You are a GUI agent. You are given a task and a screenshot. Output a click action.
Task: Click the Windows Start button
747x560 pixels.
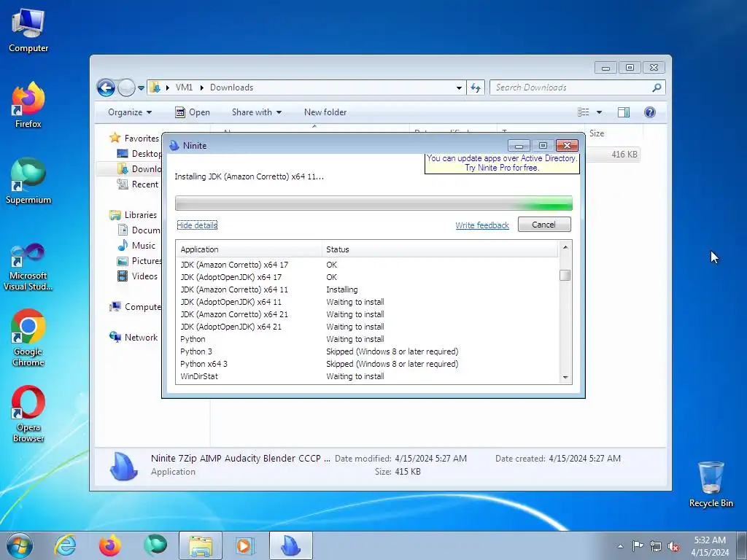pyautogui.click(x=20, y=545)
